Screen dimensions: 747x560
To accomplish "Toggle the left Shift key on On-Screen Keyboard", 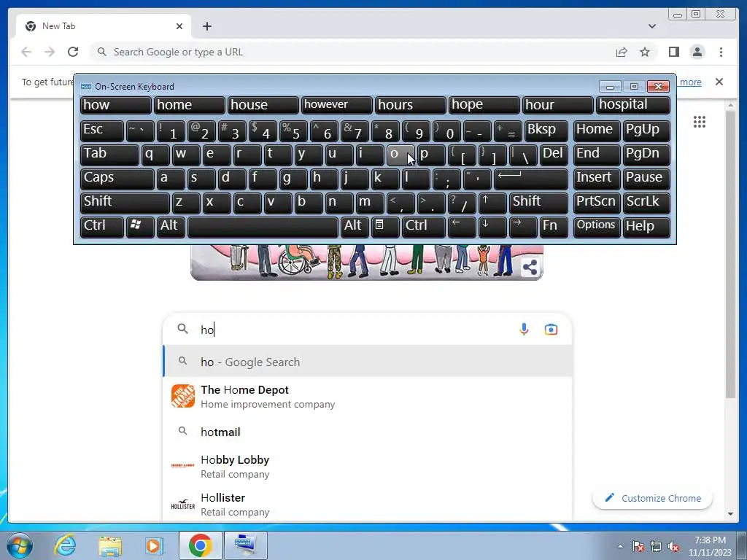I will pos(125,203).
